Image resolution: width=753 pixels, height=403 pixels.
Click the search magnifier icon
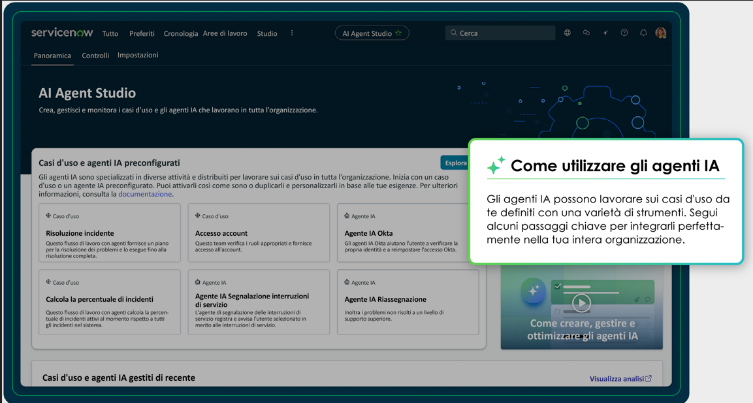pos(453,33)
